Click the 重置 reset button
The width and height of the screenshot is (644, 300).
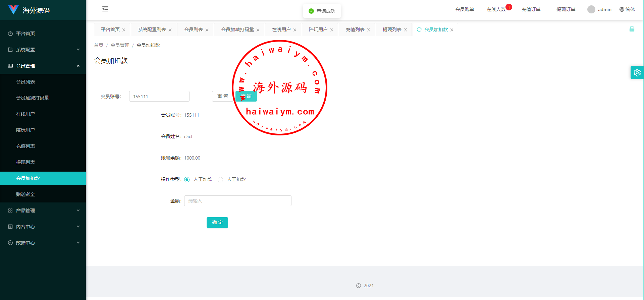pyautogui.click(x=222, y=96)
